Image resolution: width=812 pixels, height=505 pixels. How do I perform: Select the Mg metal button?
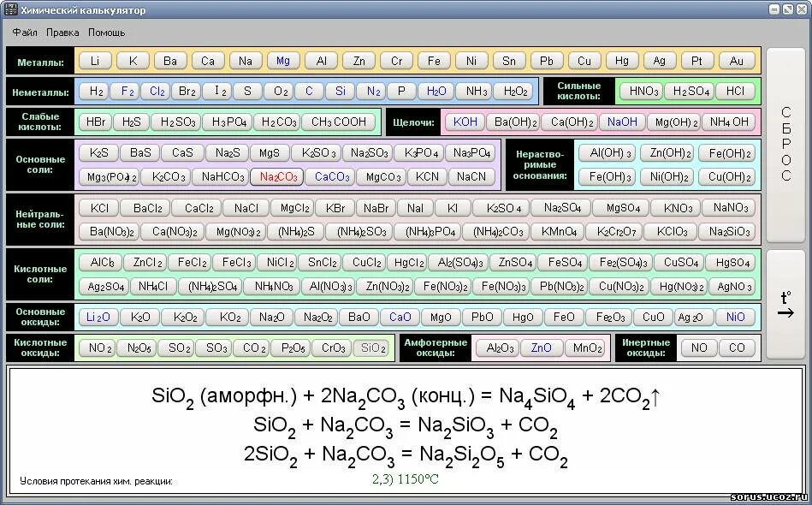pos(283,61)
